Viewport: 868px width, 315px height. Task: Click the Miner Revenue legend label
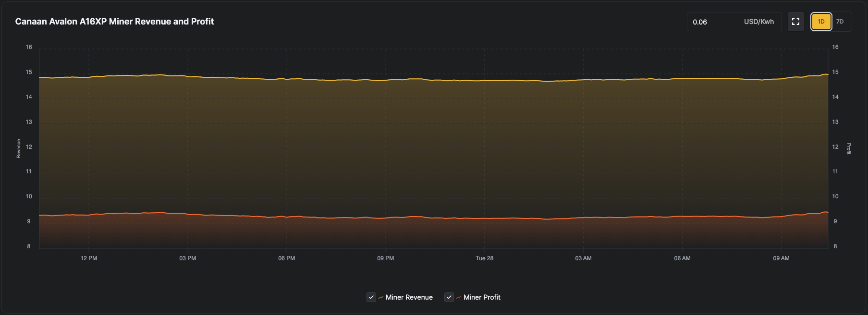(409, 297)
